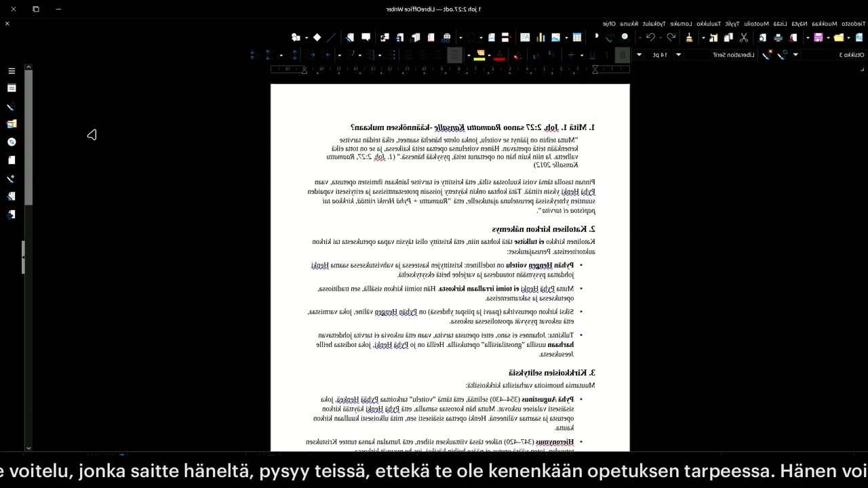Toggle Track Changes recording icon
The width and height of the screenshot is (868, 488).
350,37
